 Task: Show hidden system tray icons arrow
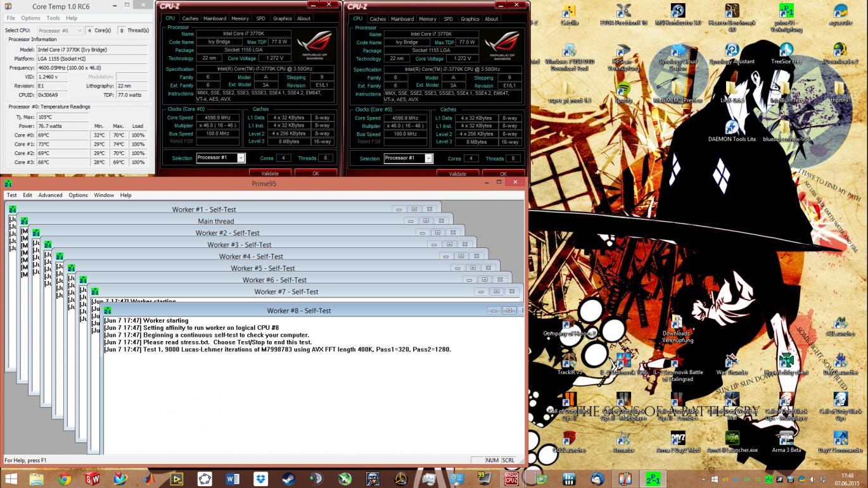[704, 479]
